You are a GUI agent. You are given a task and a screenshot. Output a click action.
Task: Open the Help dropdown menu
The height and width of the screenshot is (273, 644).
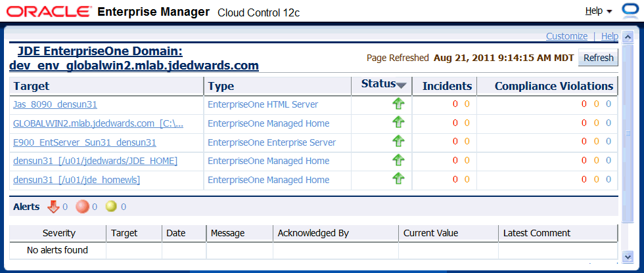(x=598, y=11)
